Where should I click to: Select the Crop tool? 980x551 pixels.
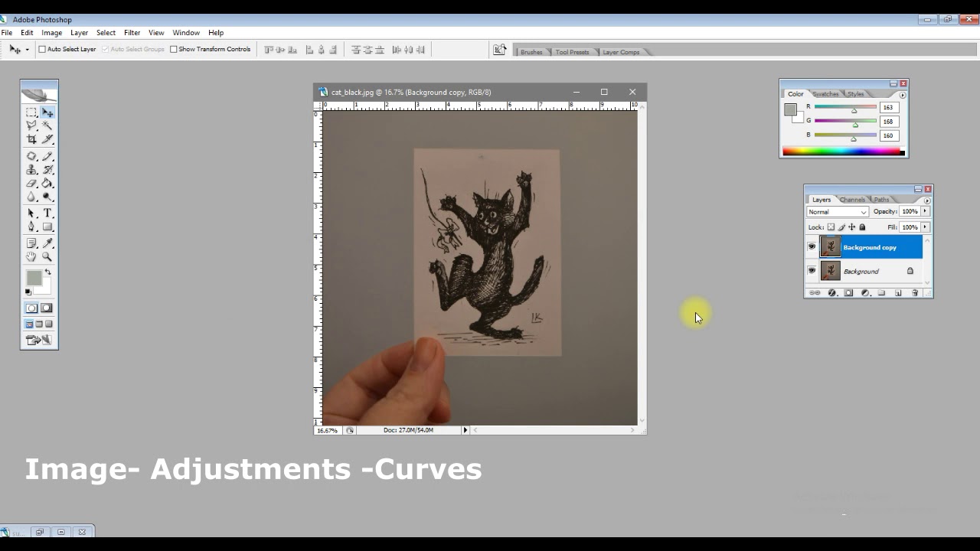tap(31, 139)
